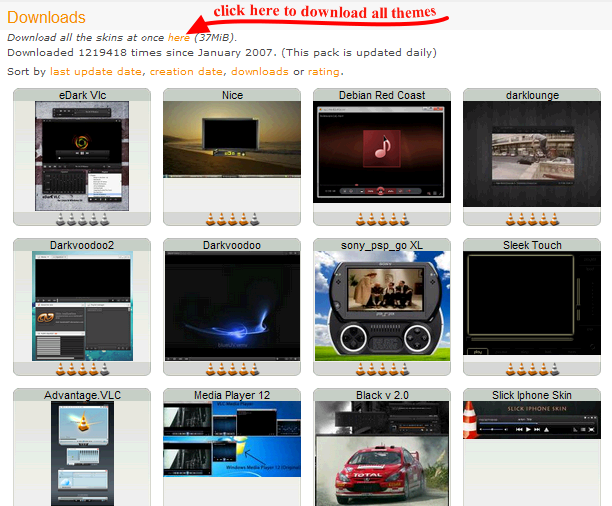The image size is (612, 506).
Task: Open the darklounge skin thumbnail
Action: [x=532, y=154]
